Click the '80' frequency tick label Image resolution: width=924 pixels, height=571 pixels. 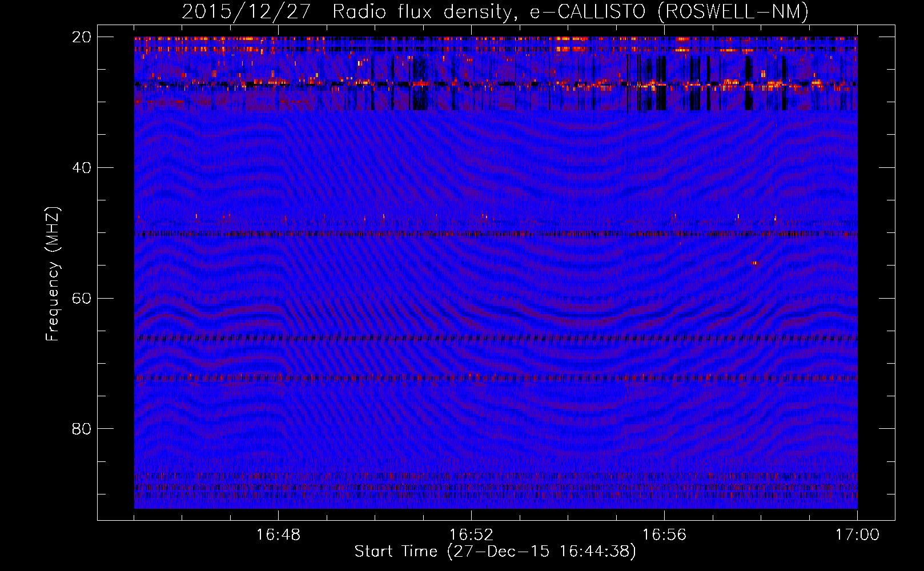(x=82, y=429)
